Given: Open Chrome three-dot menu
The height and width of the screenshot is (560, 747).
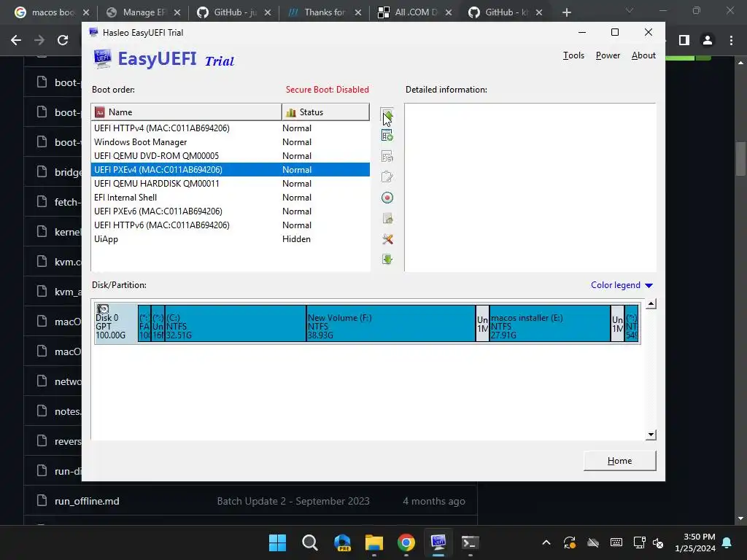Looking at the screenshot, I should [731, 41].
